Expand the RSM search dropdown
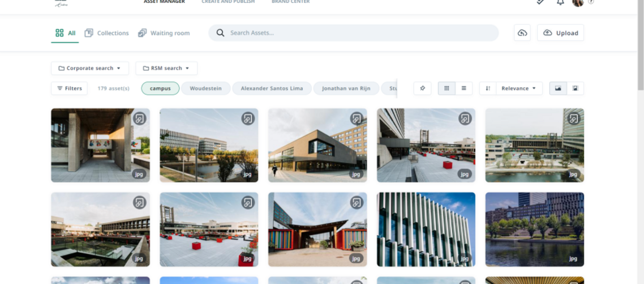Image resolution: width=644 pixels, height=284 pixels. click(166, 69)
